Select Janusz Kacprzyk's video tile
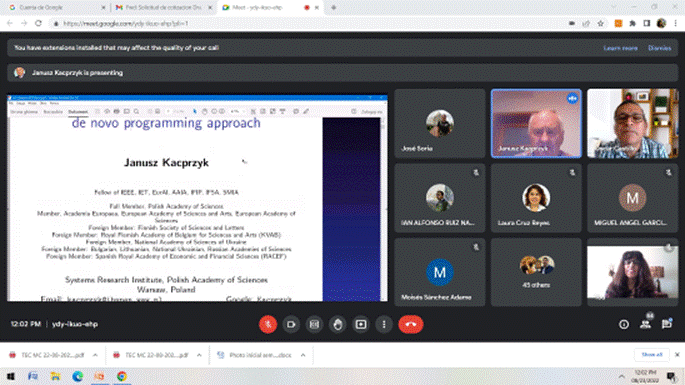 [536, 123]
